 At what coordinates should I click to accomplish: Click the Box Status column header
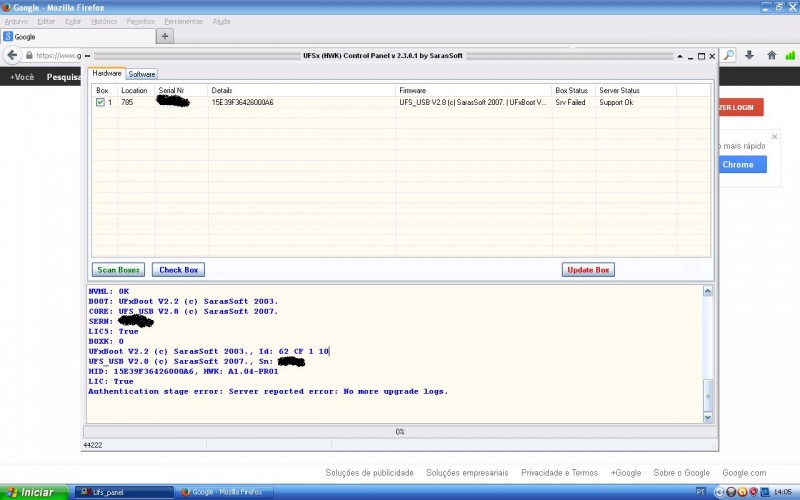tap(574, 90)
